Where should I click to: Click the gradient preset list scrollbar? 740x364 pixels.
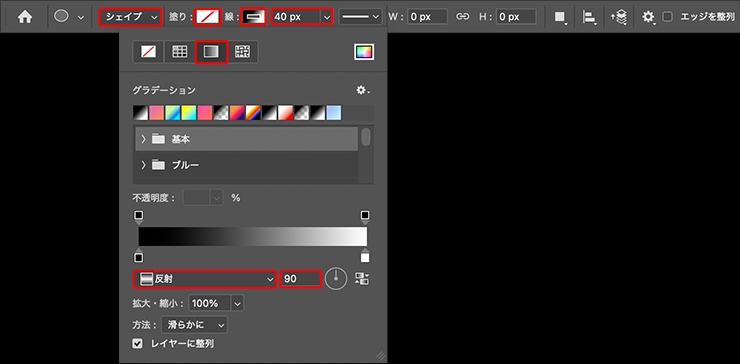point(365,137)
